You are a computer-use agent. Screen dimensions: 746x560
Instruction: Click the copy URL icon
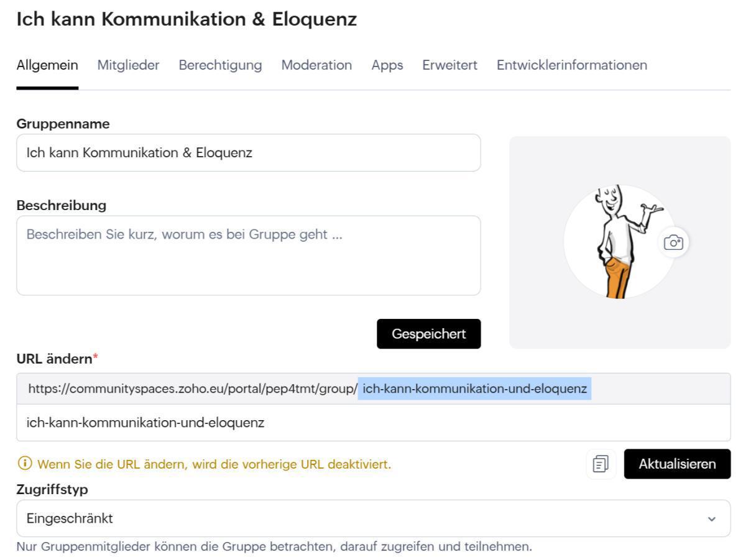click(601, 464)
